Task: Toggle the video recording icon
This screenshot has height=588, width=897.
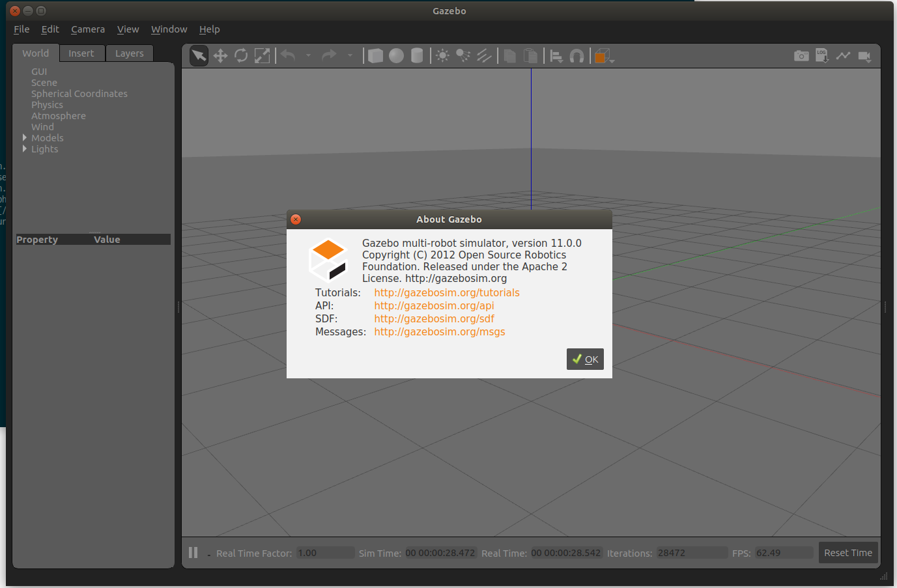Action: (x=864, y=56)
